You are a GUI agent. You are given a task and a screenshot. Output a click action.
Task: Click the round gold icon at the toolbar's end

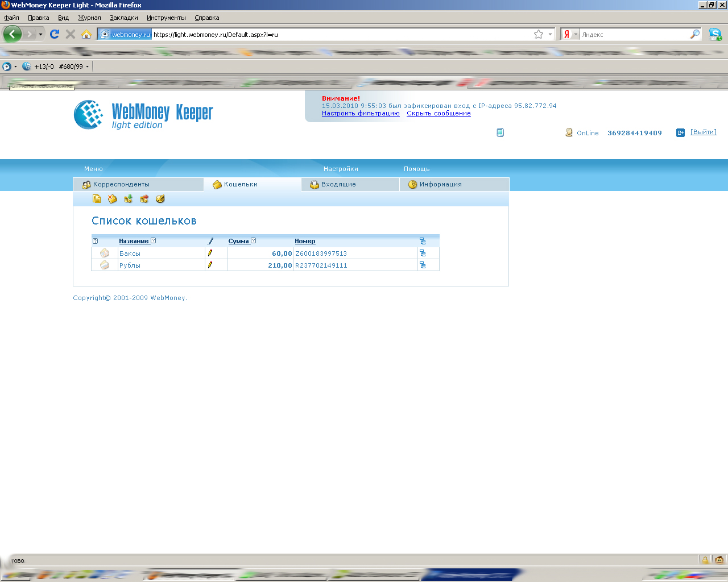pos(160,199)
